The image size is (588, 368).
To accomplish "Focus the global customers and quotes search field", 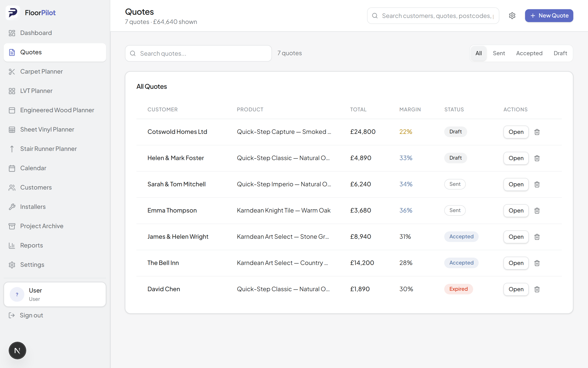I will click(x=433, y=16).
